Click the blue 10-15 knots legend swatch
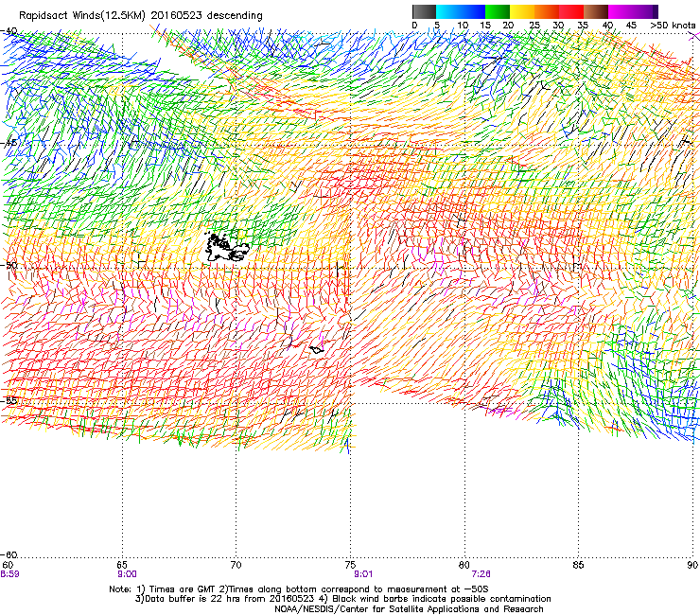The height and width of the screenshot is (615, 700). point(473,11)
